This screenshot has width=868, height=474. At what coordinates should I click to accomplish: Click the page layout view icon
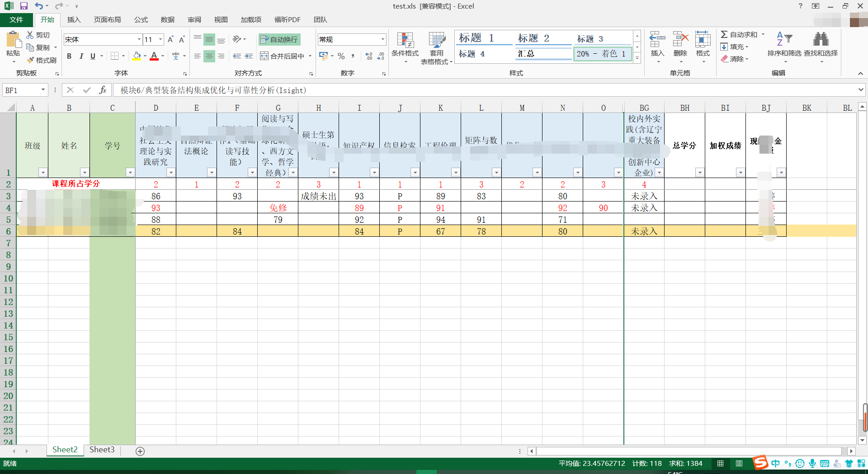pyautogui.click(x=739, y=464)
